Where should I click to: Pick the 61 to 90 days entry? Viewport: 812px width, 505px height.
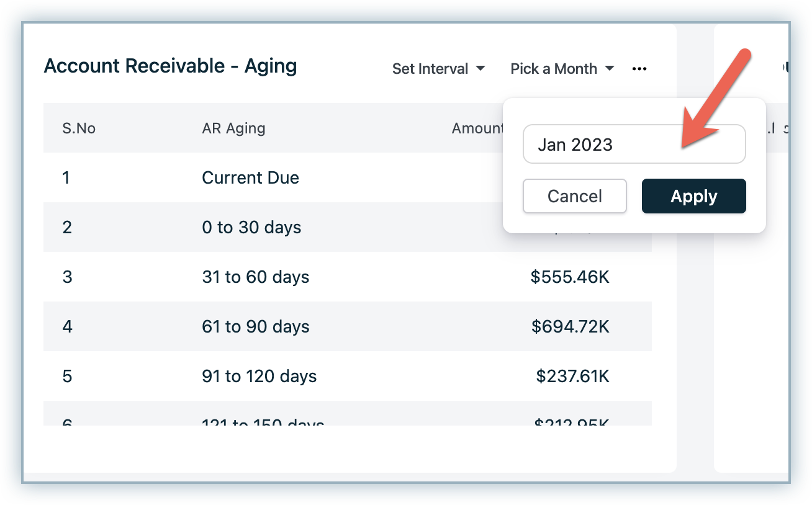pos(255,326)
